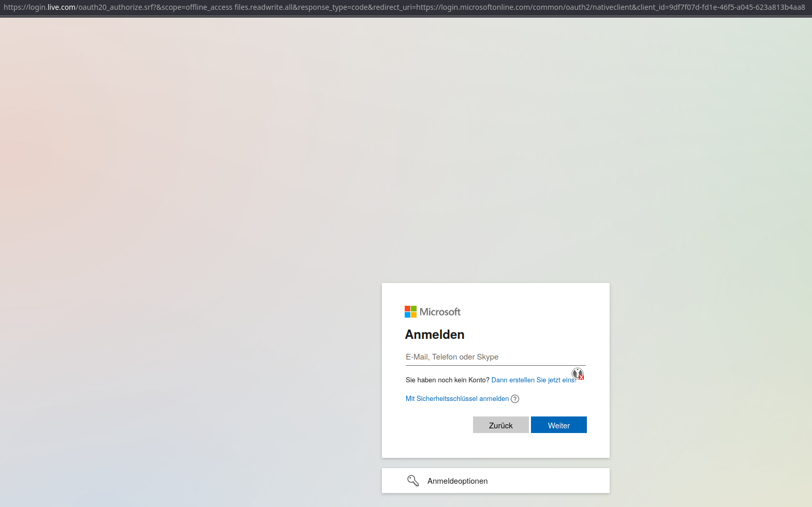Click the password manager icon in email field

[x=578, y=374]
